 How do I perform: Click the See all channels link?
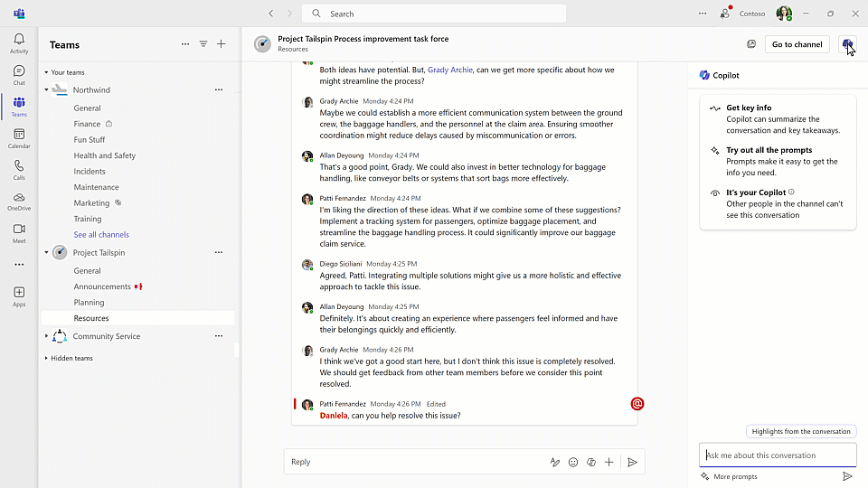(x=101, y=235)
